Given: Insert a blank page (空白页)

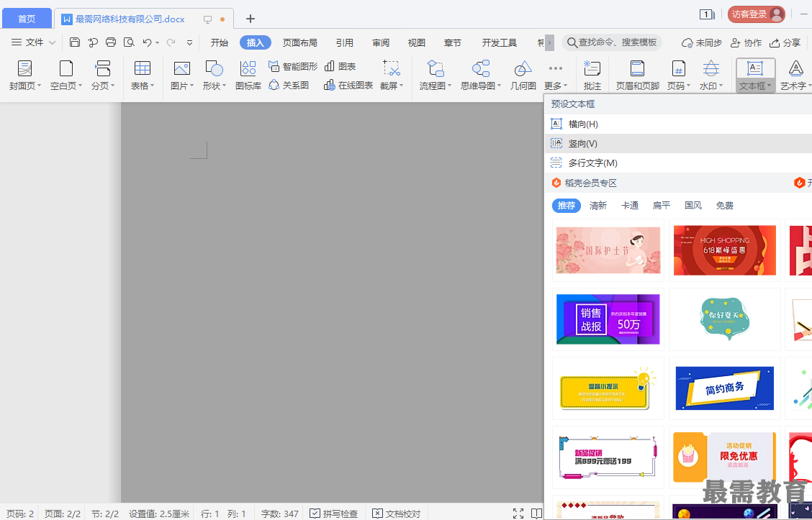Looking at the screenshot, I should tap(66, 75).
